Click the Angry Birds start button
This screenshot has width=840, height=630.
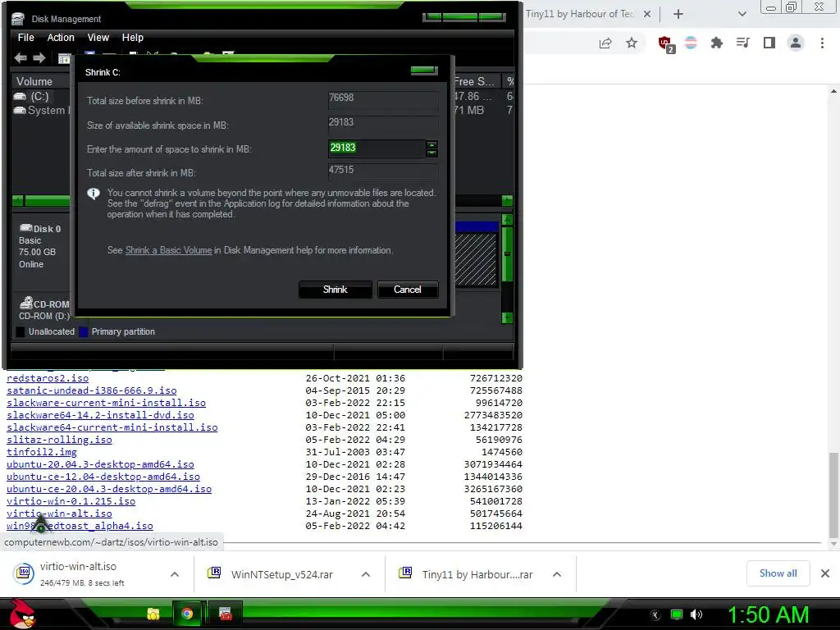point(21,614)
